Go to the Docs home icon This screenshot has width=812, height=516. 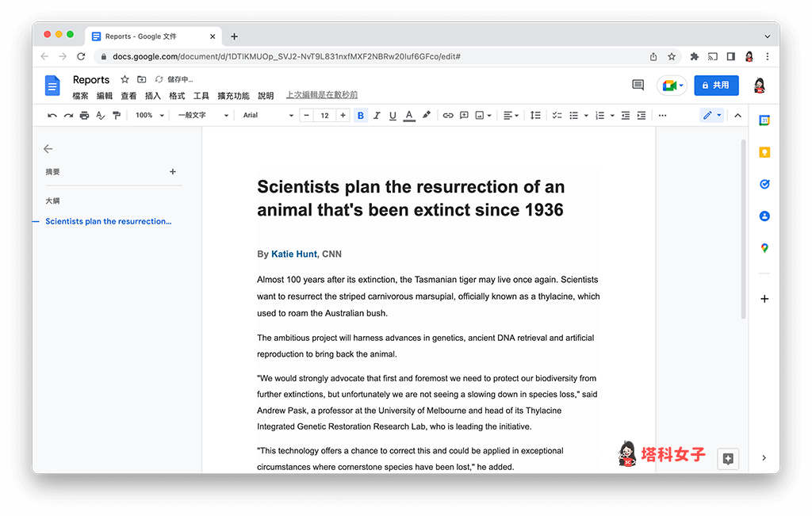[52, 86]
